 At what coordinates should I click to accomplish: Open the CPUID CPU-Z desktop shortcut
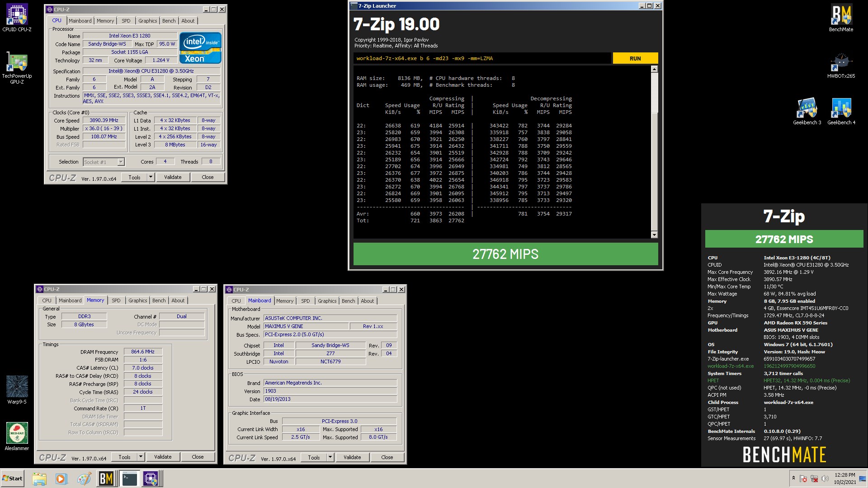(x=17, y=17)
